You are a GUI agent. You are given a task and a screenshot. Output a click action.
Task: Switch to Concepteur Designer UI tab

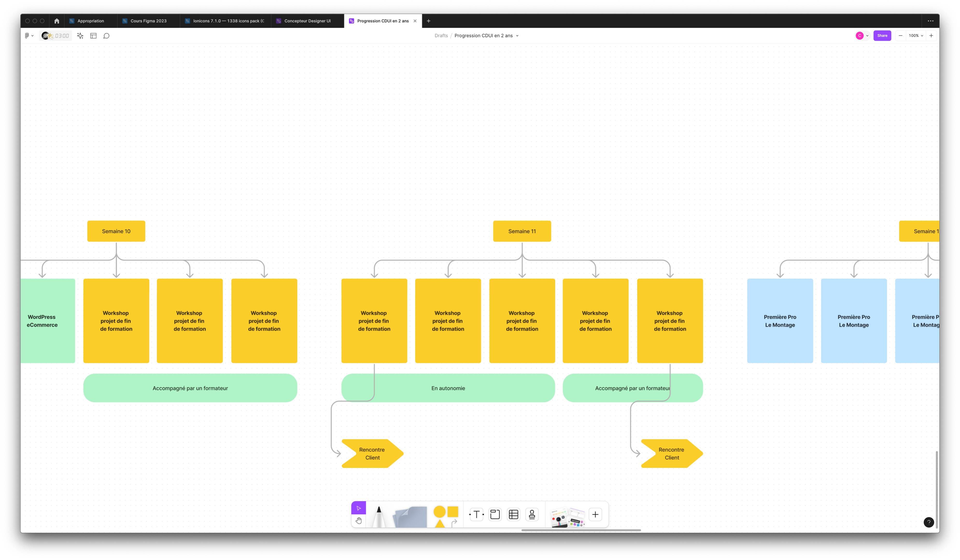coord(307,21)
